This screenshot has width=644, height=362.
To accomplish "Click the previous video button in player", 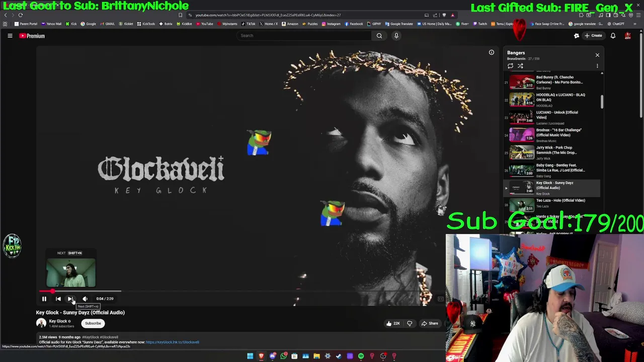I will 58,299.
